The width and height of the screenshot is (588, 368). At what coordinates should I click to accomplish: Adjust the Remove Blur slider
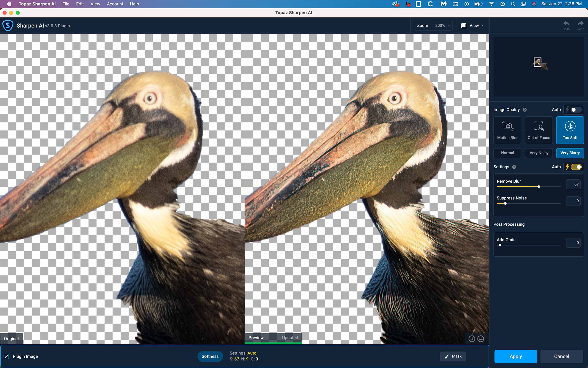pos(539,187)
